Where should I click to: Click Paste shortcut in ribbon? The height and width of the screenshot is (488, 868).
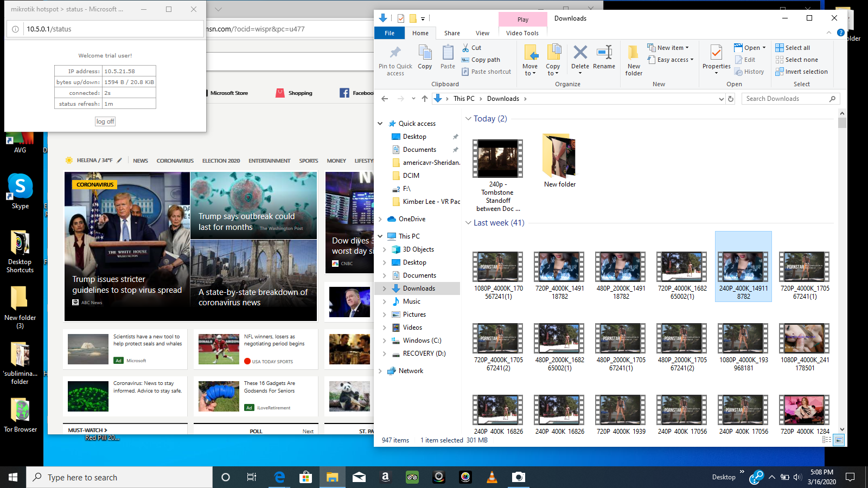[486, 72]
